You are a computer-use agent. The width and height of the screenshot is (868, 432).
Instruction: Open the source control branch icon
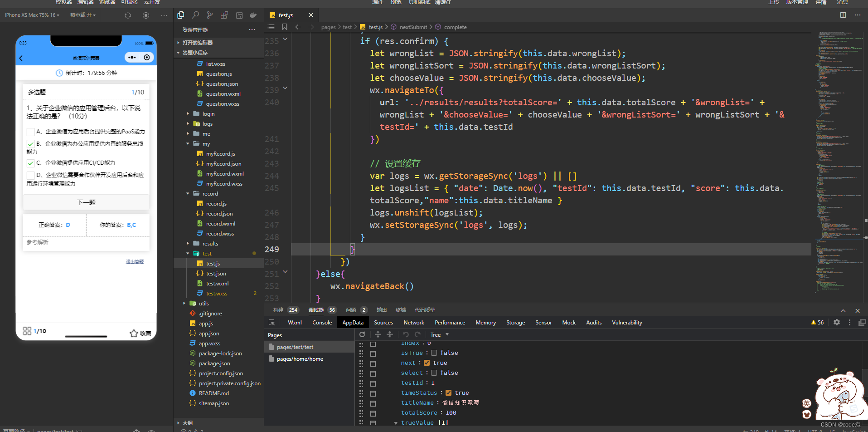tap(209, 15)
